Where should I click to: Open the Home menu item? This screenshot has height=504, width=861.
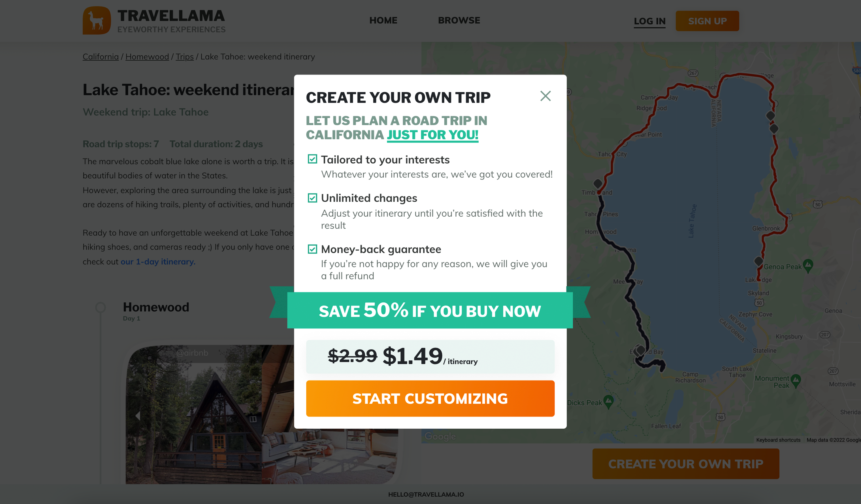(383, 20)
